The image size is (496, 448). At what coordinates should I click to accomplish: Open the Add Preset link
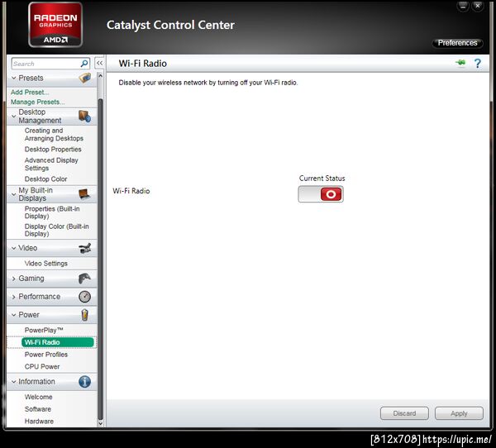30,92
